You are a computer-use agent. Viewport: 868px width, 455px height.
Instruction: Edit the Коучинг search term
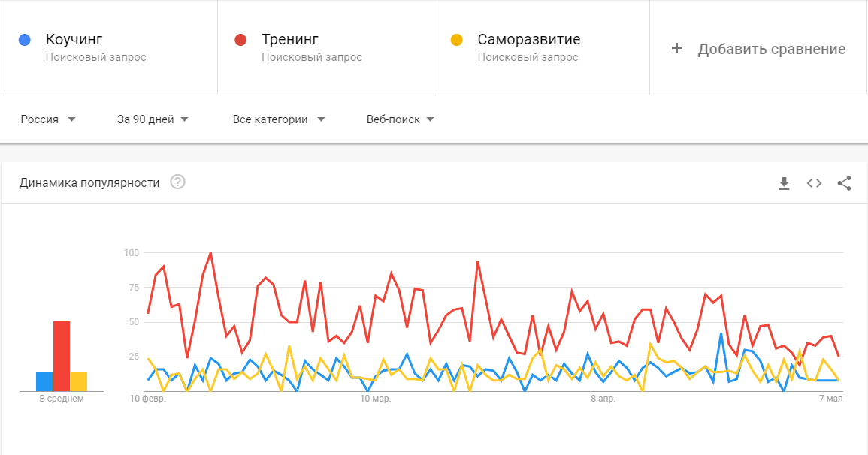pyautogui.click(x=74, y=39)
